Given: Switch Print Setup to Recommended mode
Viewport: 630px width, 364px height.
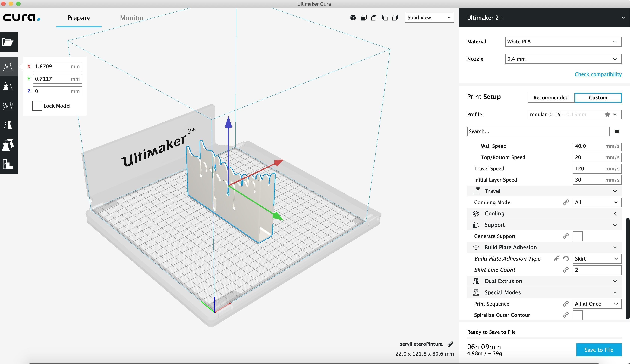Looking at the screenshot, I should click(x=551, y=98).
